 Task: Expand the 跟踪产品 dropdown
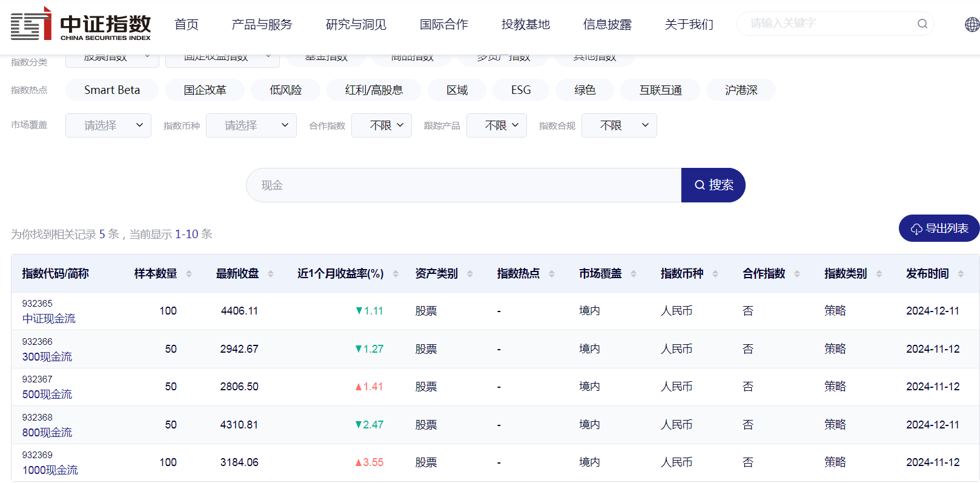(x=496, y=125)
